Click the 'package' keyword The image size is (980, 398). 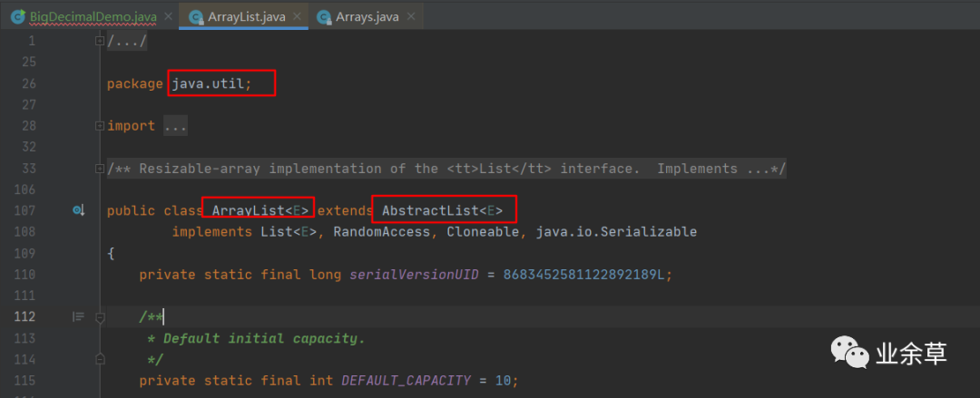point(134,83)
